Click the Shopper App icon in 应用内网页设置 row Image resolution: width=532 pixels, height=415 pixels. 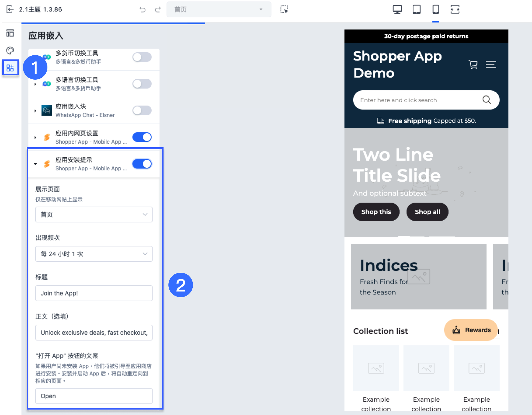(x=47, y=137)
